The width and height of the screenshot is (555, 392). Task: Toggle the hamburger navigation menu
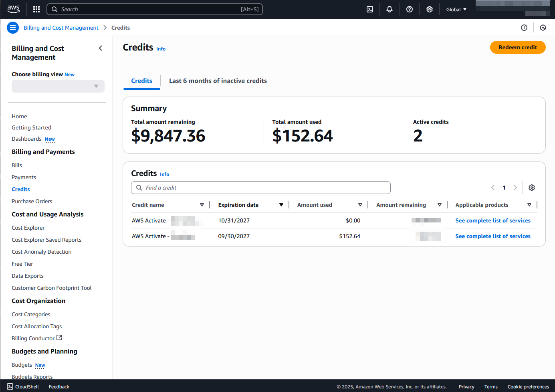coord(13,28)
